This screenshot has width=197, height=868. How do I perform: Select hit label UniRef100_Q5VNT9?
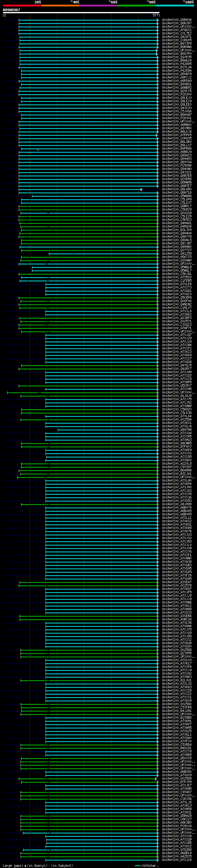point(177,74)
